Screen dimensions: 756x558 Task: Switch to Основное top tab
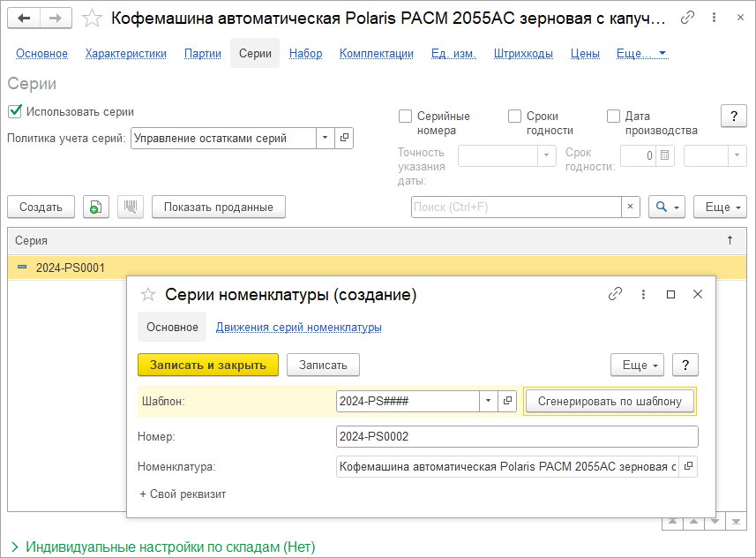[42, 54]
